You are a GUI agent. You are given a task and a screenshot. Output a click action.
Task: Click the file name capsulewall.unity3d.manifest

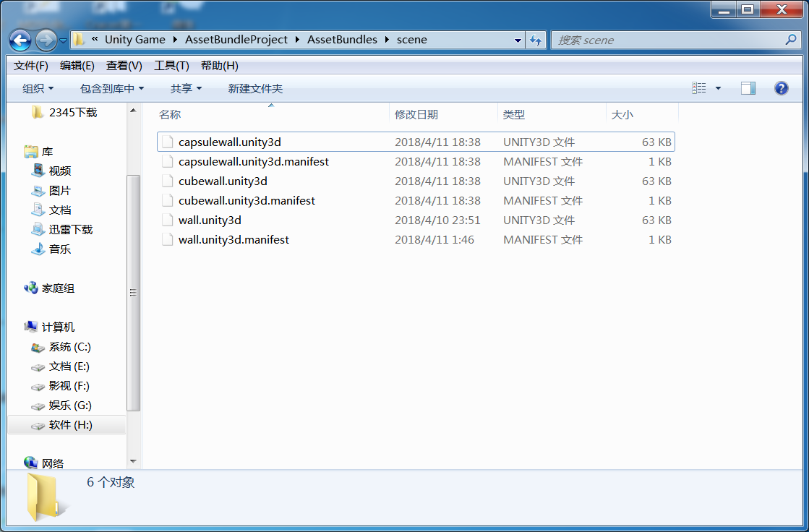tap(254, 161)
